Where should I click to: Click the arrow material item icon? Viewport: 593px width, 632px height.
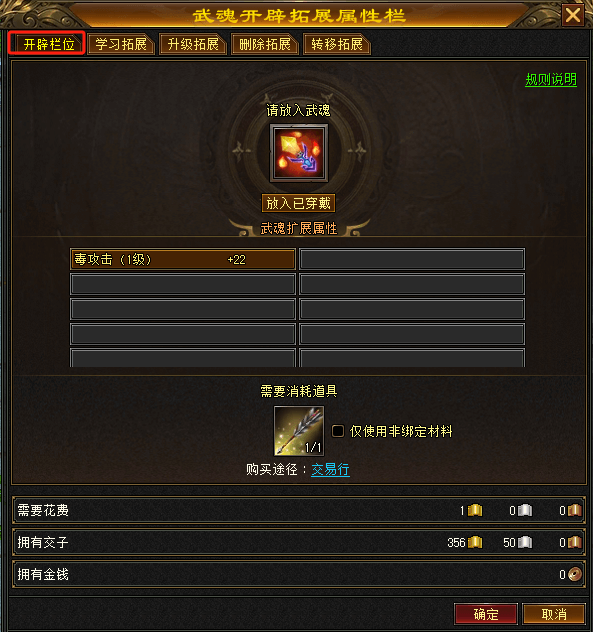click(x=299, y=430)
